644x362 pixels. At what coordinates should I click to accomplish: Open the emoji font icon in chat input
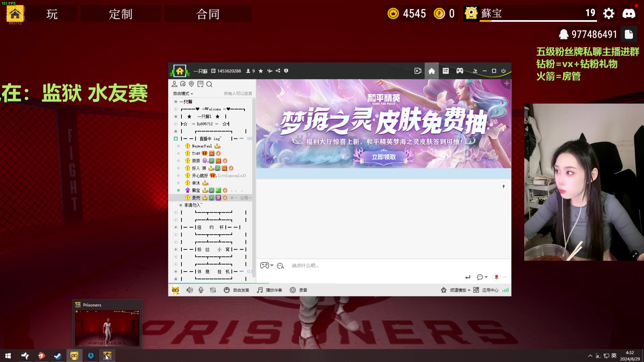coord(280,266)
